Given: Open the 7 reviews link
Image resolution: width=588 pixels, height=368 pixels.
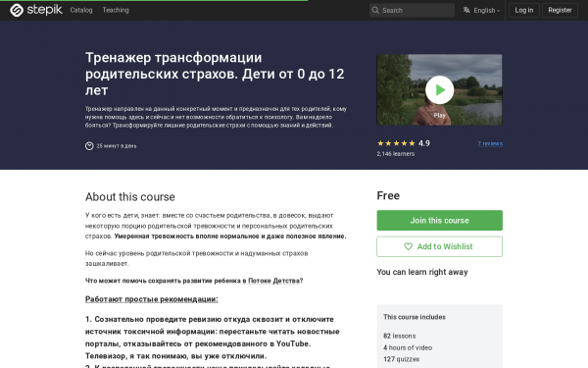Looking at the screenshot, I should (490, 143).
